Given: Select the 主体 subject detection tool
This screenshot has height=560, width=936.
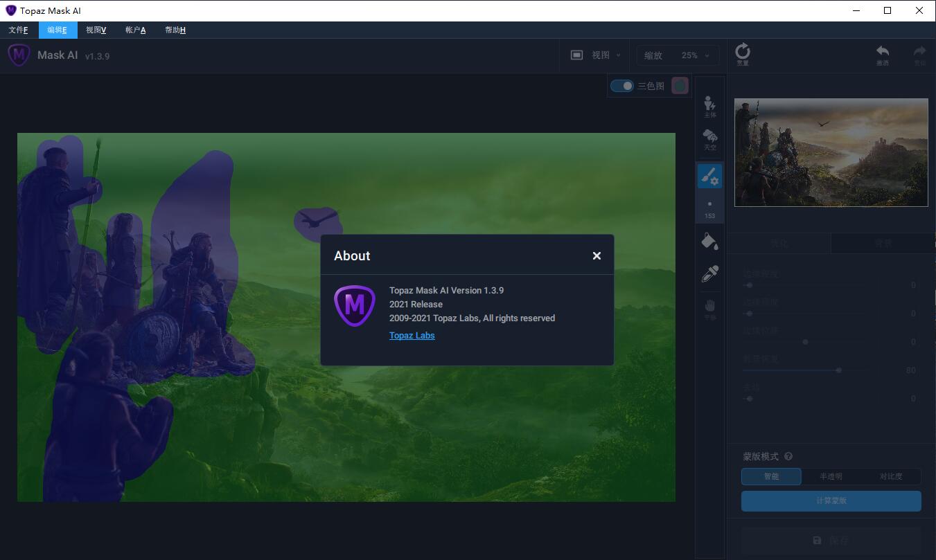Looking at the screenshot, I should click(x=710, y=107).
